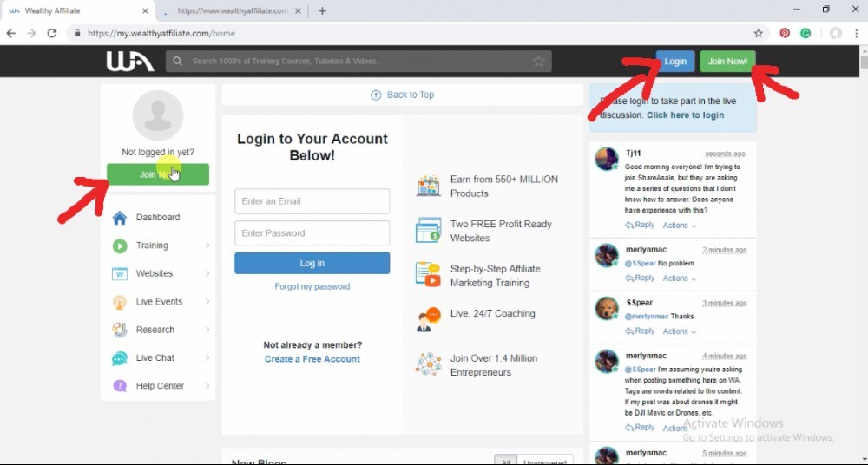
Task: Open Actions dropdown under SSpear's Thanks message
Action: (x=680, y=331)
